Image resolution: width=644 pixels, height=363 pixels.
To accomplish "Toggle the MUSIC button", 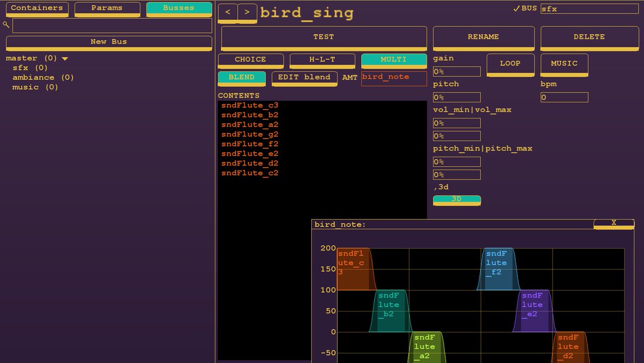I will (564, 64).
